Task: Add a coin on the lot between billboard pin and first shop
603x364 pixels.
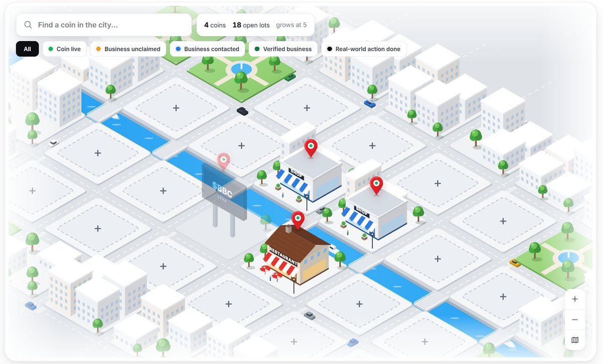Action: 241,146
